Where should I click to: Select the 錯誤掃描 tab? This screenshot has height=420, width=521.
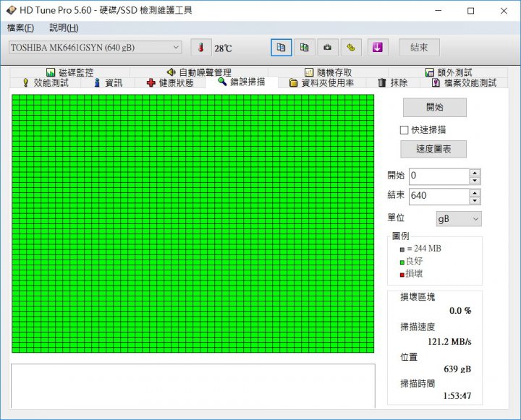tap(242, 82)
